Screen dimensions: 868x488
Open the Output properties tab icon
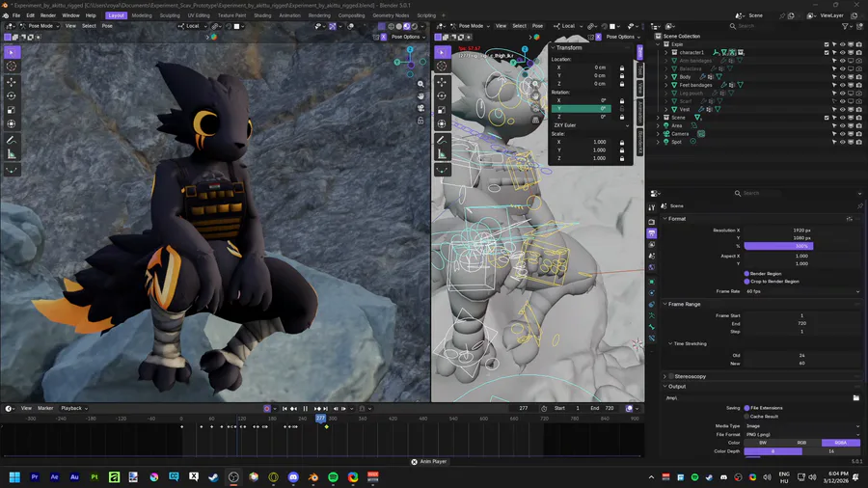click(x=652, y=233)
